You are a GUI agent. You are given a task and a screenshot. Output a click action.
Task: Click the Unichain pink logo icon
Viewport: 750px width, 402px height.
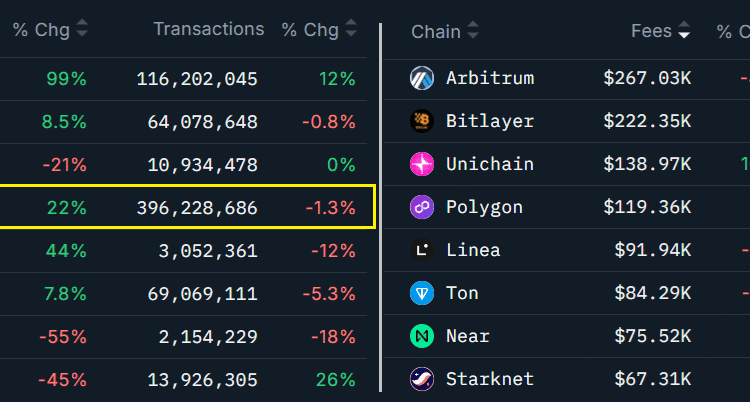click(x=422, y=164)
